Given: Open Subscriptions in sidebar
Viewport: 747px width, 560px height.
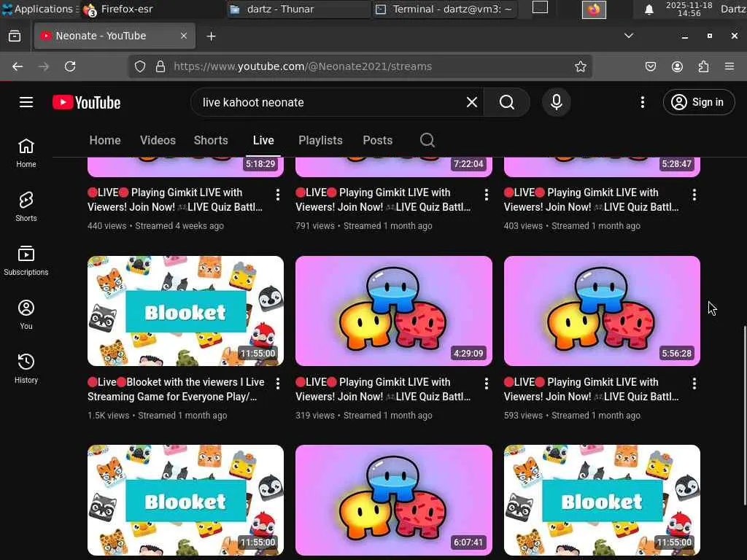Looking at the screenshot, I should (26, 260).
